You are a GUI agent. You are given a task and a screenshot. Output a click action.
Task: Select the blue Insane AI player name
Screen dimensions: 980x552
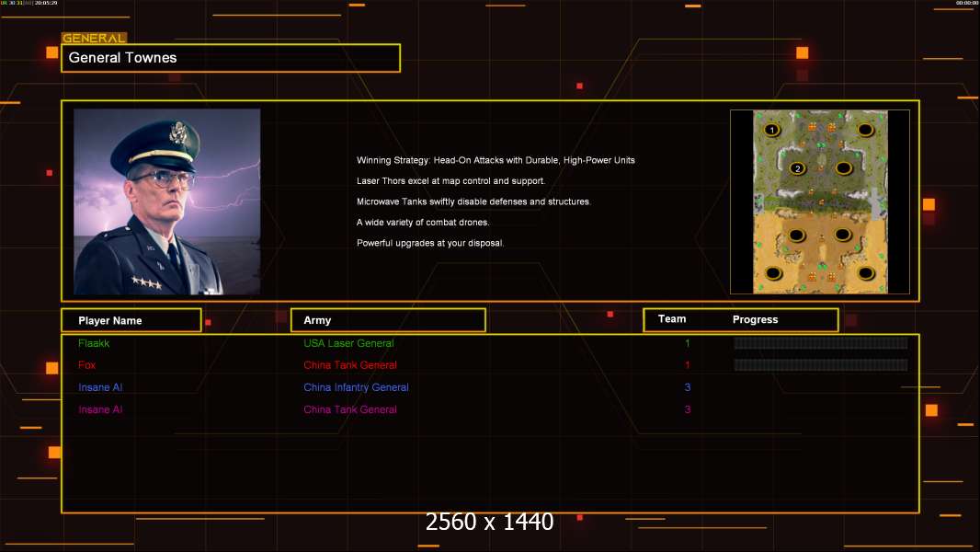[x=100, y=387]
